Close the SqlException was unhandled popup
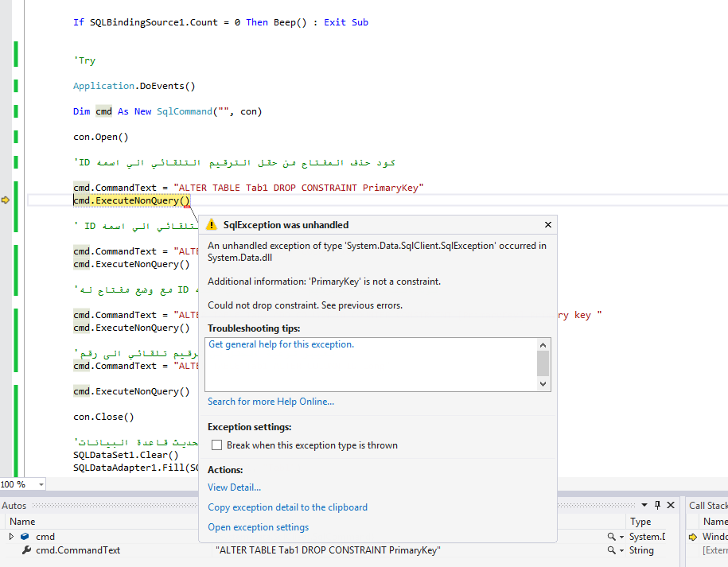 click(548, 224)
